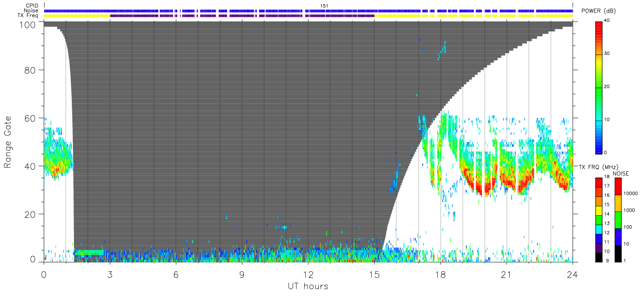Click the x-axis tick label '21'

tap(506, 274)
